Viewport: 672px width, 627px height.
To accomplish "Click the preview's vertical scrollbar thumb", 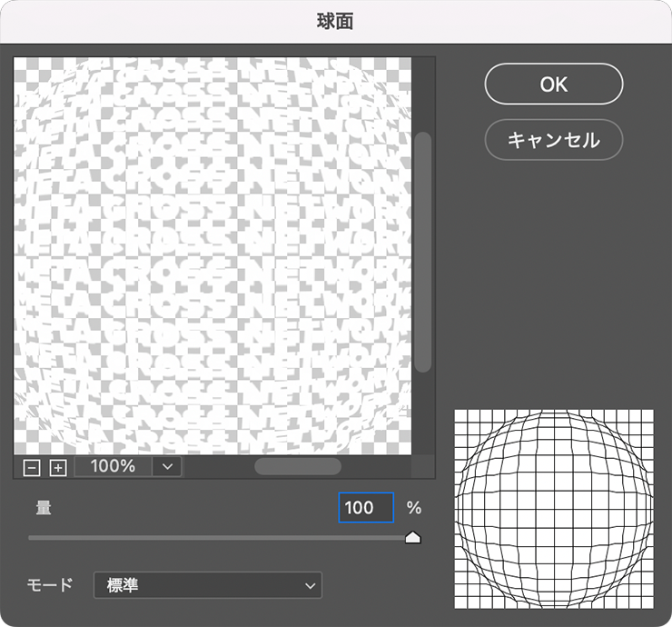I will pyautogui.click(x=422, y=250).
